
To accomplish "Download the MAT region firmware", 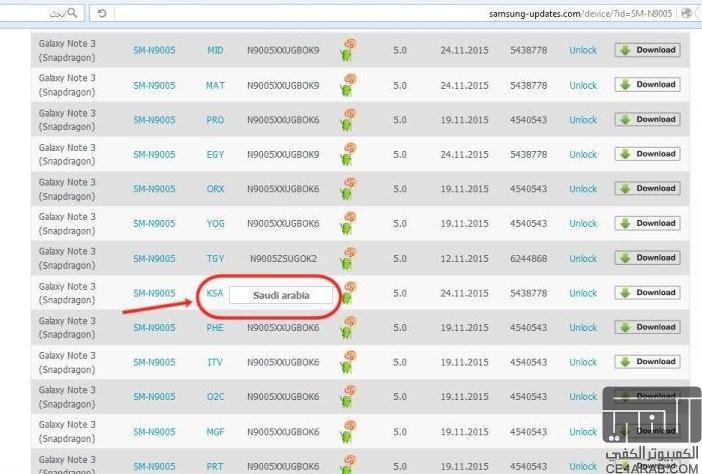I will pyautogui.click(x=647, y=84).
